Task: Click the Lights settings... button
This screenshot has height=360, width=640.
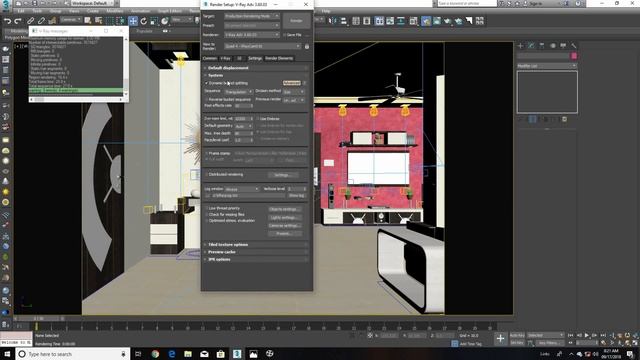Action: (x=285, y=217)
